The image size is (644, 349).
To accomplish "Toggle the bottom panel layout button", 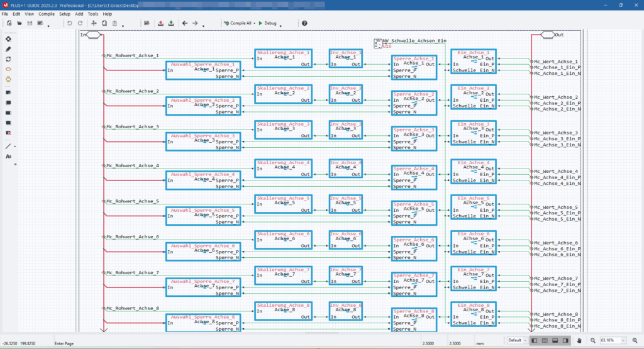I will (555, 340).
